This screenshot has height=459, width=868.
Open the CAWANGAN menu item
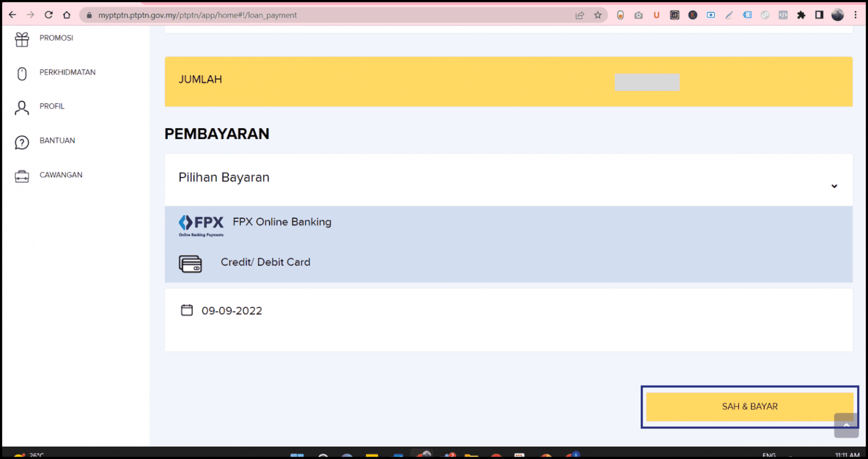tap(60, 175)
